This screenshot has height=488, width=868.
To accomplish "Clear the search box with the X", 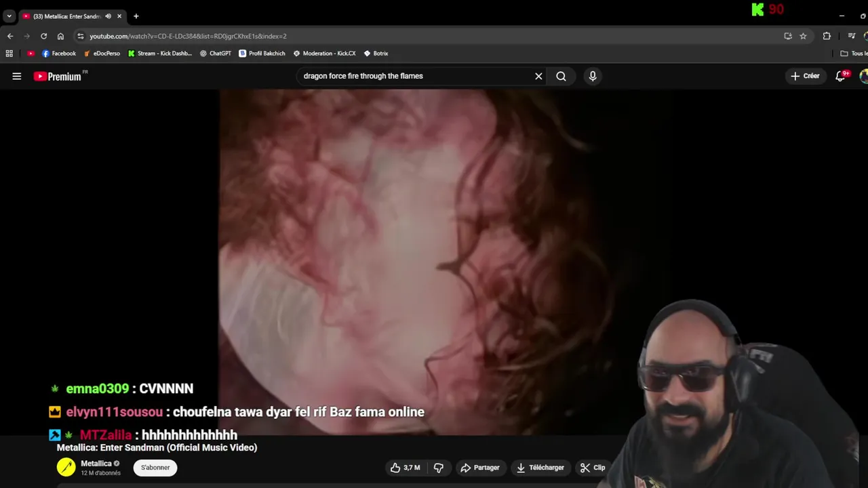I will pos(538,76).
